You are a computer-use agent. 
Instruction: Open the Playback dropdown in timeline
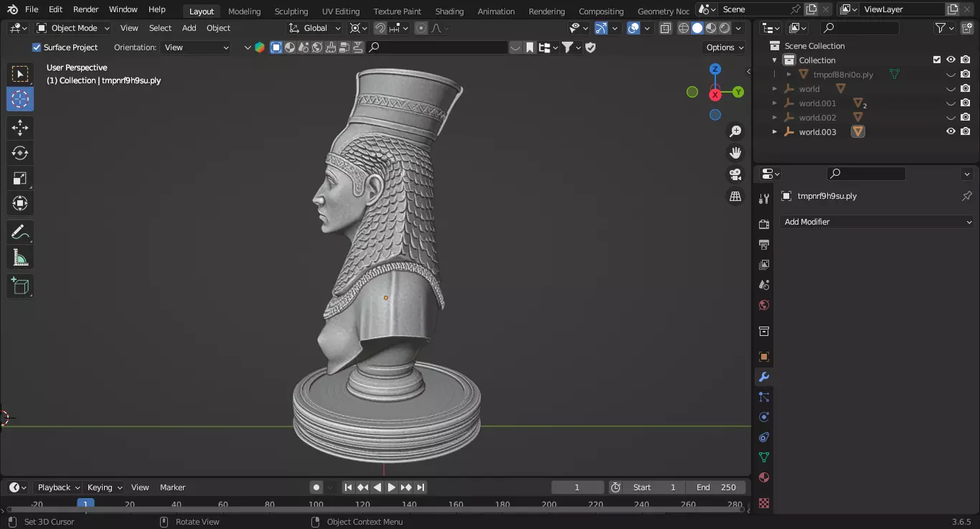point(59,487)
